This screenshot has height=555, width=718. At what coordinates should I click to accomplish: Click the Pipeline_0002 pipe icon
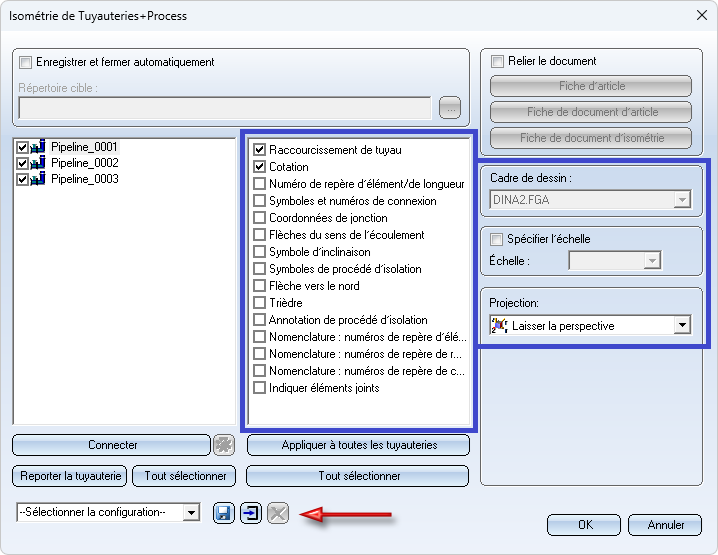coord(38,163)
